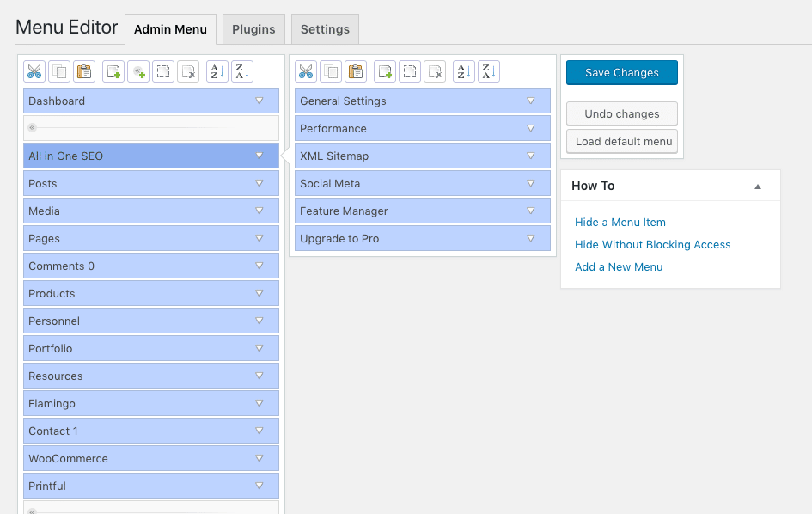Delete the selected submenu item via toolbar icon
This screenshot has width=812, height=514.
[435, 71]
